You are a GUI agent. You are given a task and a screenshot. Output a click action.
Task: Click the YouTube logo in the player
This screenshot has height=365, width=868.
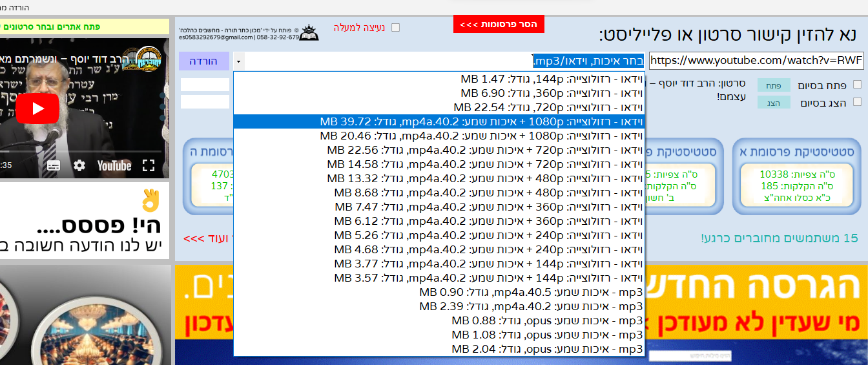click(x=114, y=165)
